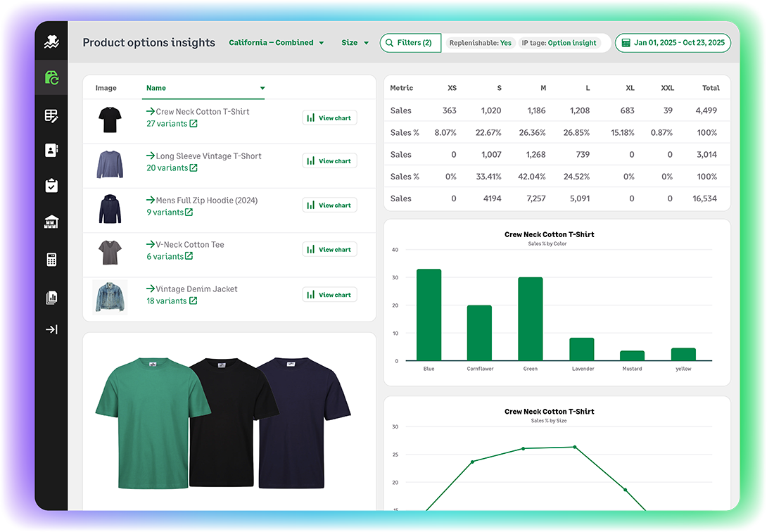This screenshot has height=532, width=774.
Task: Click the XXL column header
Action: (x=667, y=88)
